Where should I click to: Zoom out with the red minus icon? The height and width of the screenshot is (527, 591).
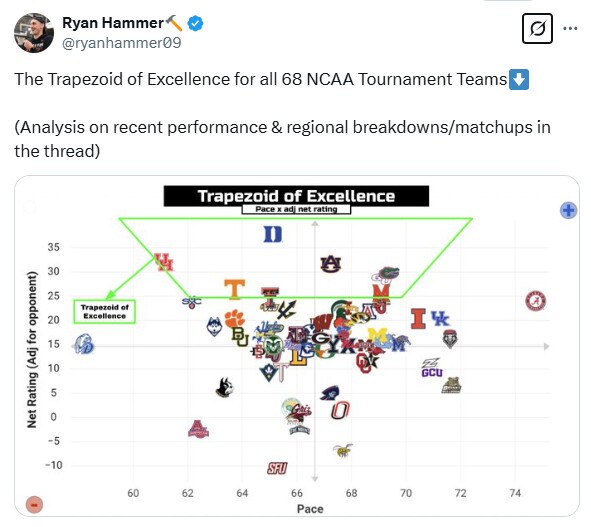pos(34,504)
